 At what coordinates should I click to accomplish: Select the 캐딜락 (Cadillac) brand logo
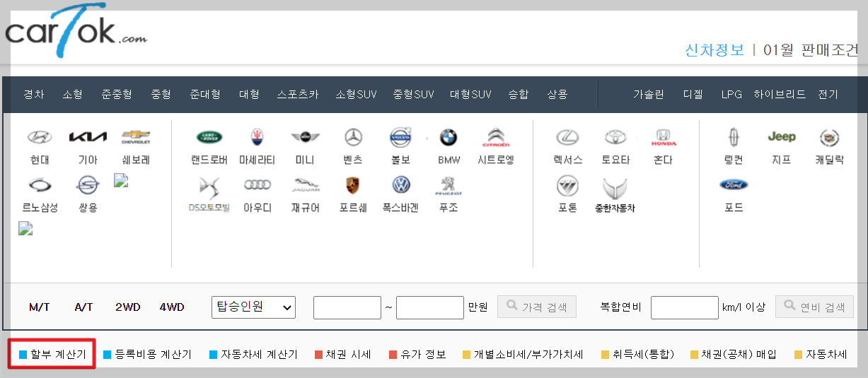829,137
